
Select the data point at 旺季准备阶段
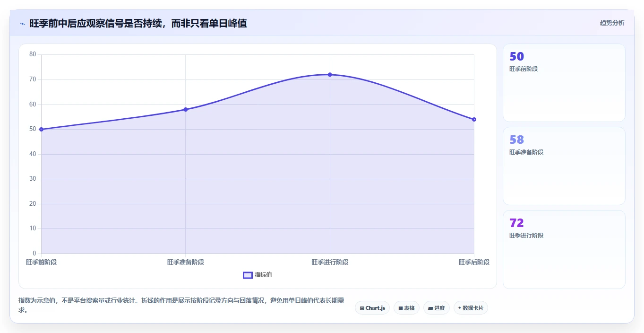coord(186,109)
